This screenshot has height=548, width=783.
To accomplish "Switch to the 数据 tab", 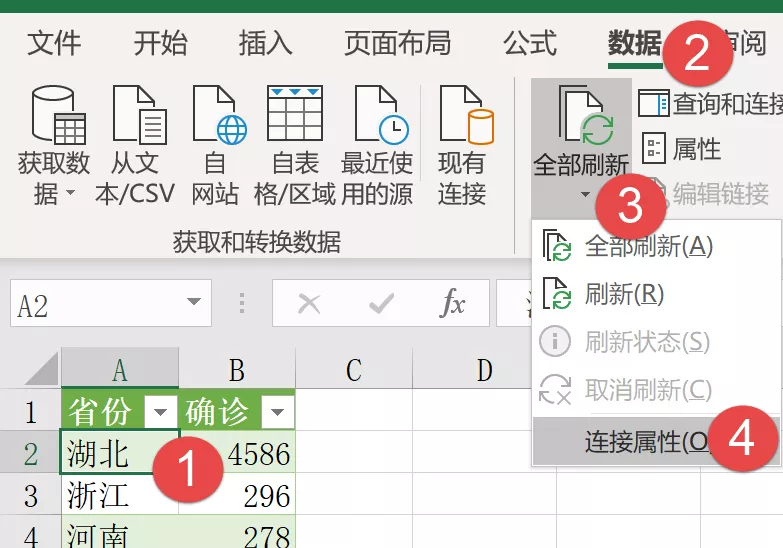I will tap(635, 43).
